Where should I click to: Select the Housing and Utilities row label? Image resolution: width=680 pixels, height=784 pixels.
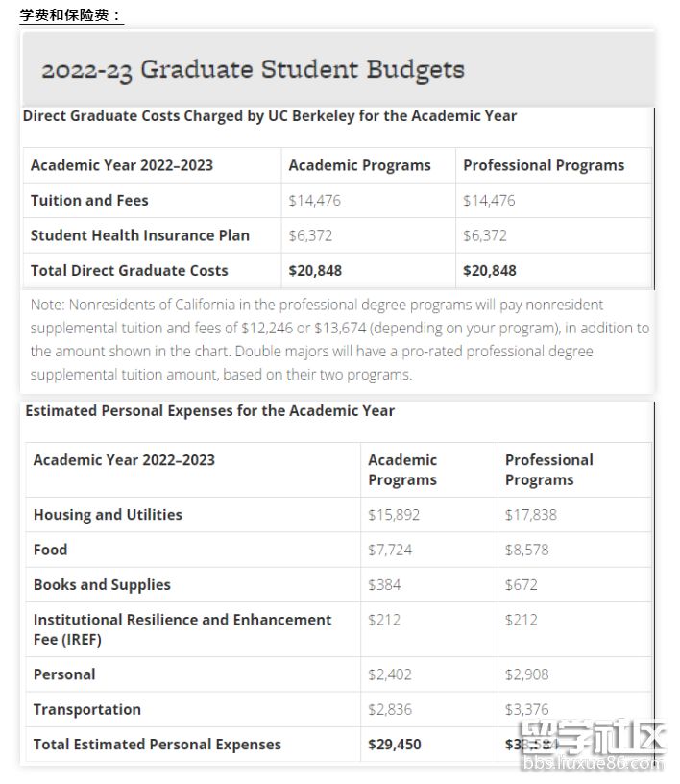(108, 515)
